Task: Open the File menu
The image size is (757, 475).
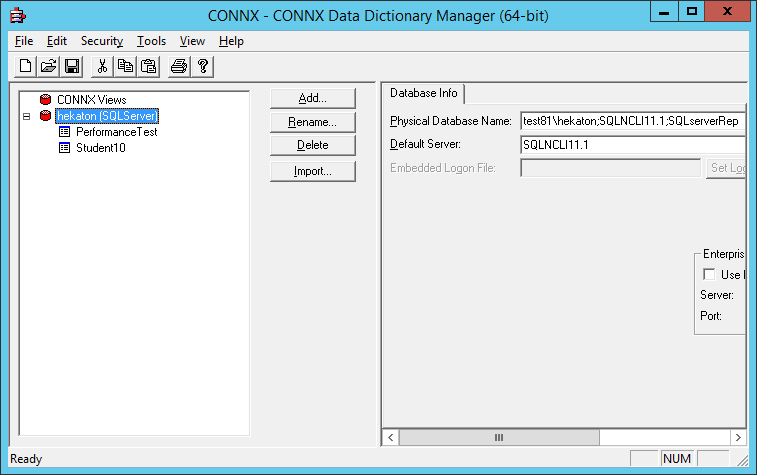Action: pyautogui.click(x=24, y=41)
